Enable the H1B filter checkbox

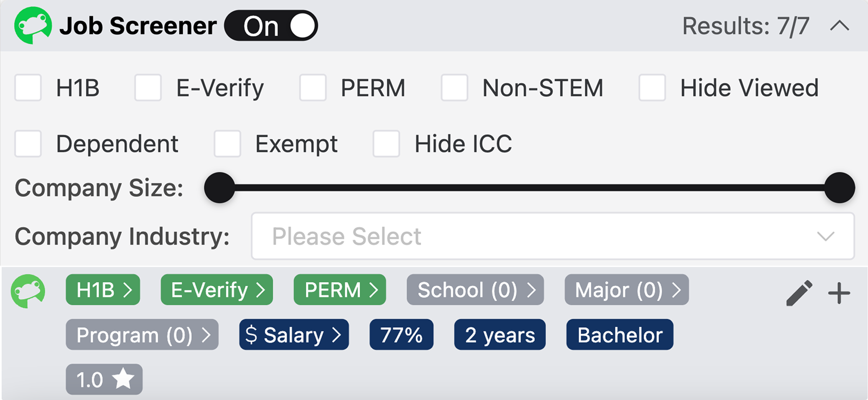pyautogui.click(x=28, y=88)
